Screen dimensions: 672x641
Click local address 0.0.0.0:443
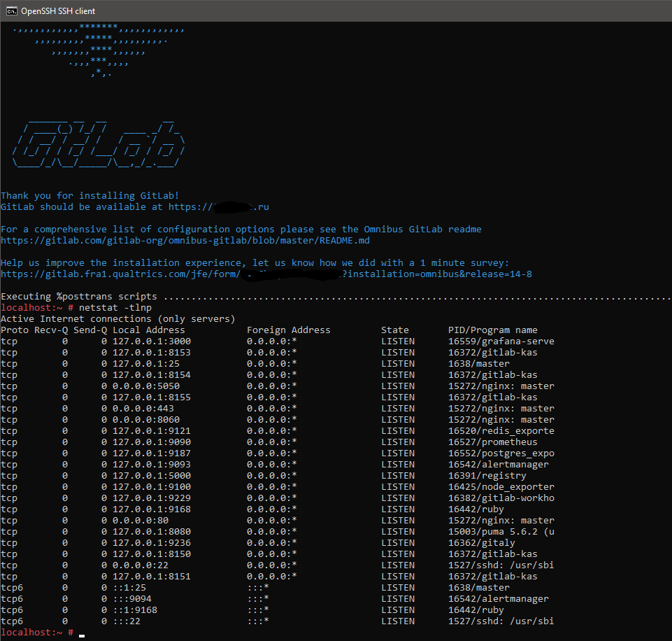coord(143,408)
